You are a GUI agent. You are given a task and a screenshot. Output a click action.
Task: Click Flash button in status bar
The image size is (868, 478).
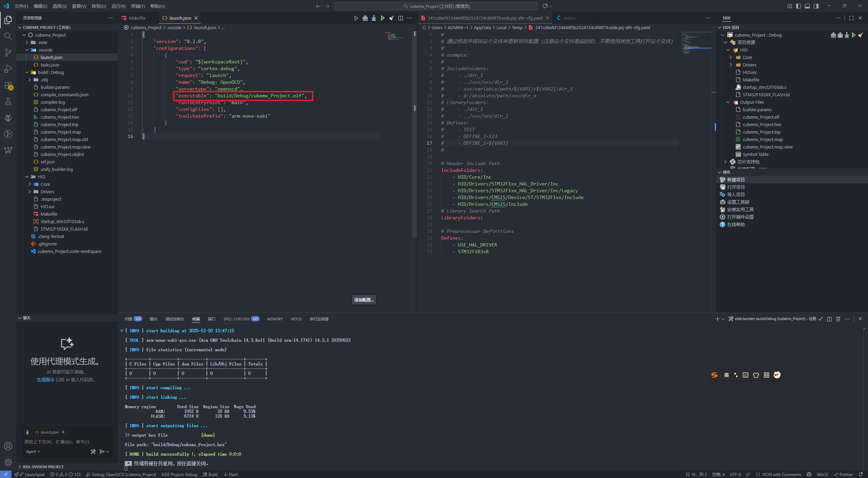(x=231, y=474)
